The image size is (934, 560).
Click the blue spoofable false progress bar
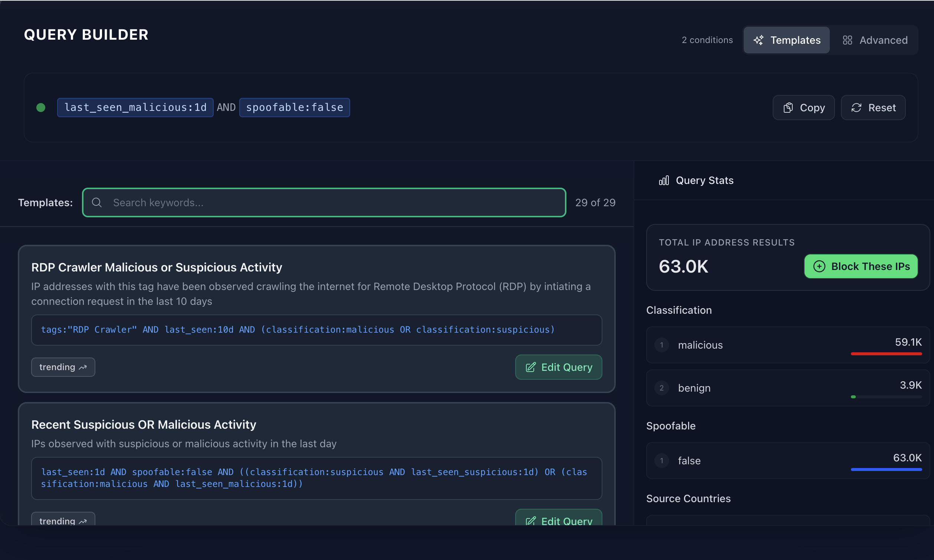tap(886, 470)
